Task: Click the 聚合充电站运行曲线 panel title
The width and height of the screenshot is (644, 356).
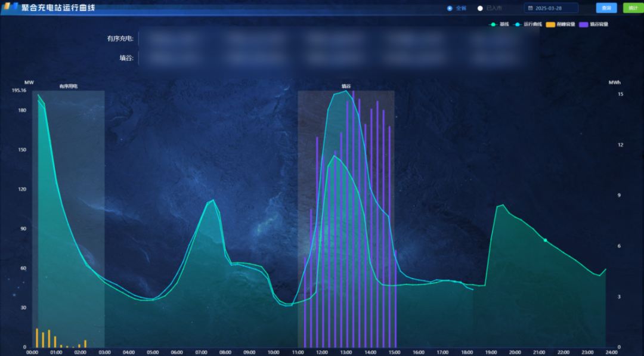Action: pyautogui.click(x=58, y=8)
